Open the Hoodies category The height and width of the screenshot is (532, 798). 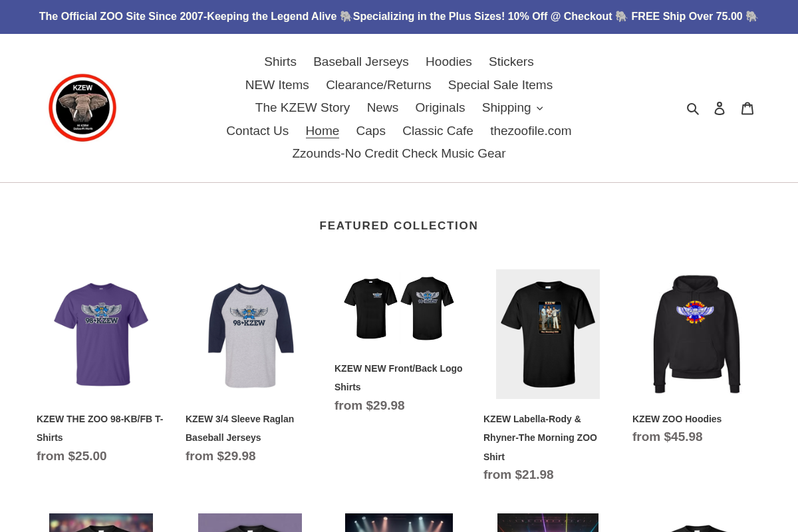click(448, 62)
